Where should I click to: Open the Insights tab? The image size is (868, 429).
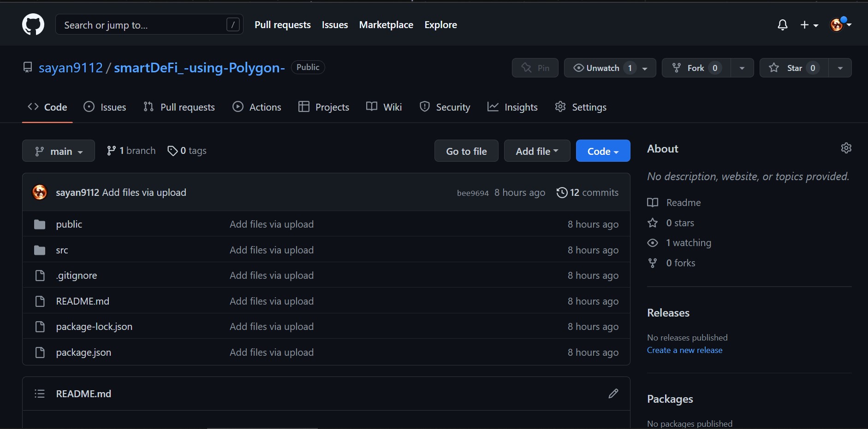pyautogui.click(x=512, y=107)
